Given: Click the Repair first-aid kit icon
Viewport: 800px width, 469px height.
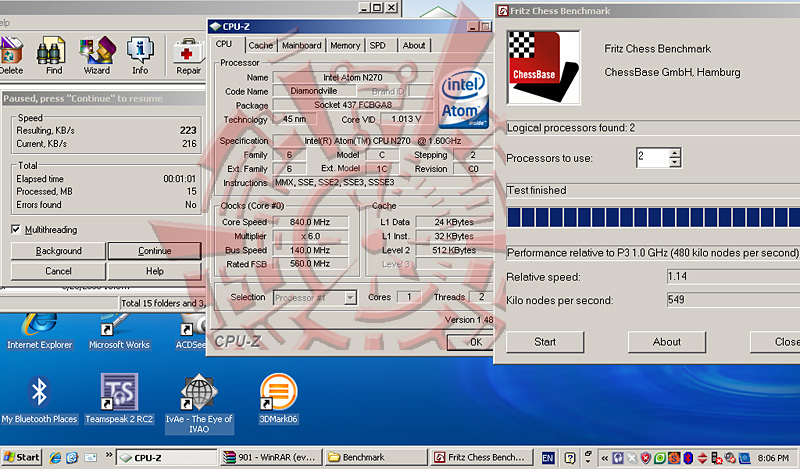Looking at the screenshot, I should pos(188,55).
